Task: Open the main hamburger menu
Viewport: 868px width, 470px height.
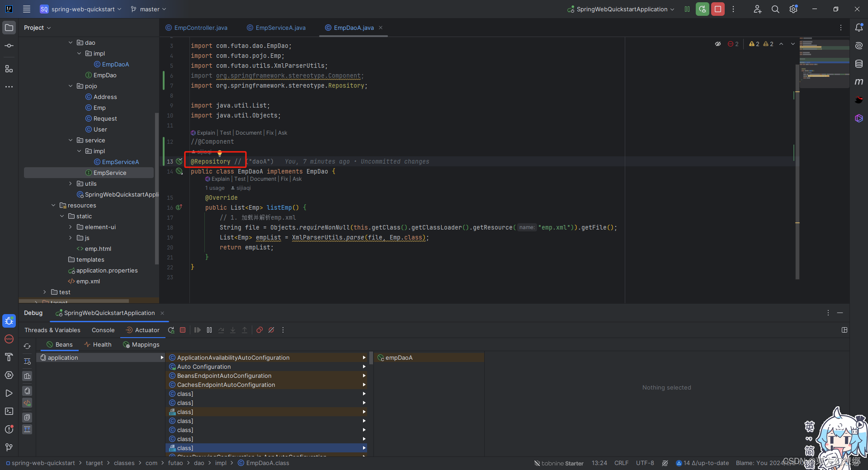Action: 27,9
